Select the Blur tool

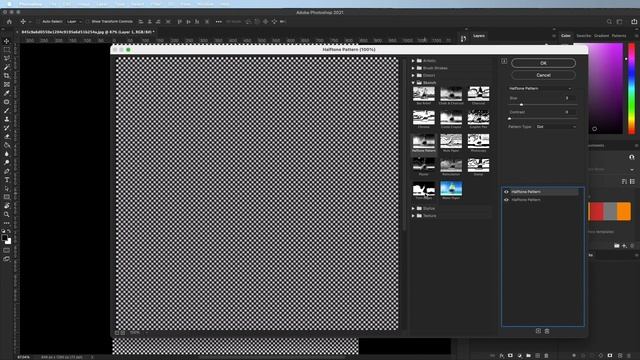[x=7, y=154]
